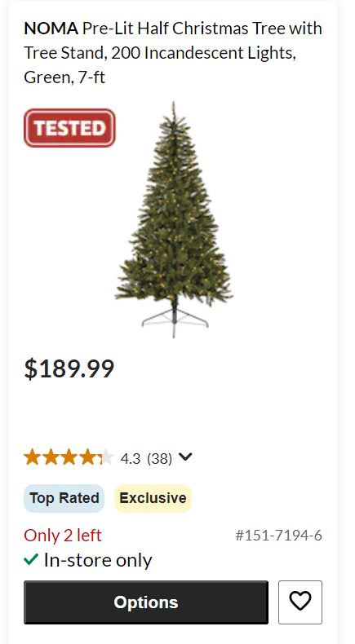Open the NOMA Pre-Lit Half Christmas Tree title
The image size is (355, 644).
pyautogui.click(x=173, y=52)
